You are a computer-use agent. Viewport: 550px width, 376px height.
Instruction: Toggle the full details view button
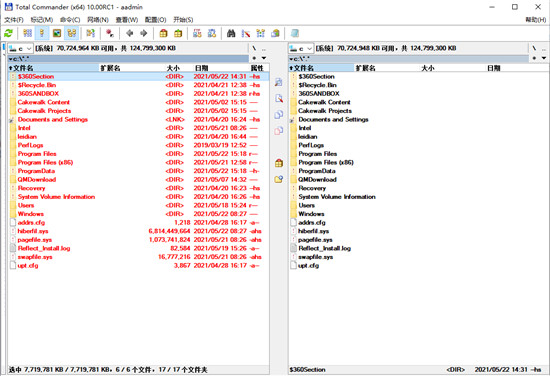42,33
